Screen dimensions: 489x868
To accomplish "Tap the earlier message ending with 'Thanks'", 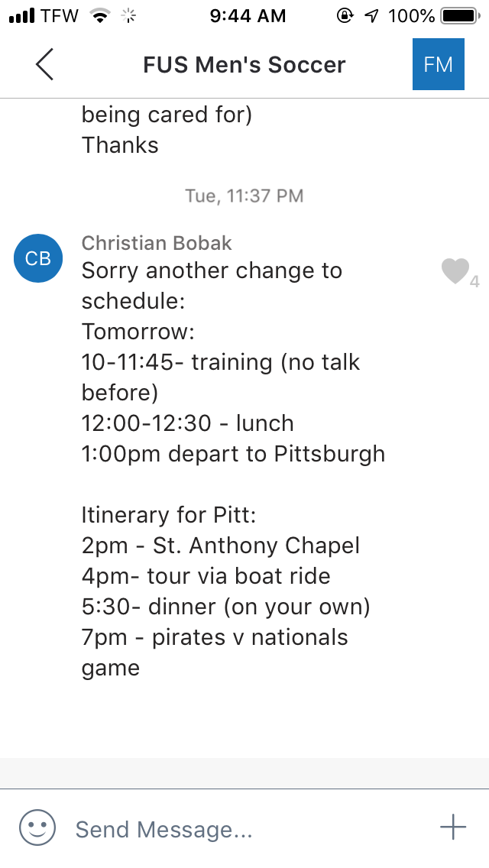I will 120,145.
